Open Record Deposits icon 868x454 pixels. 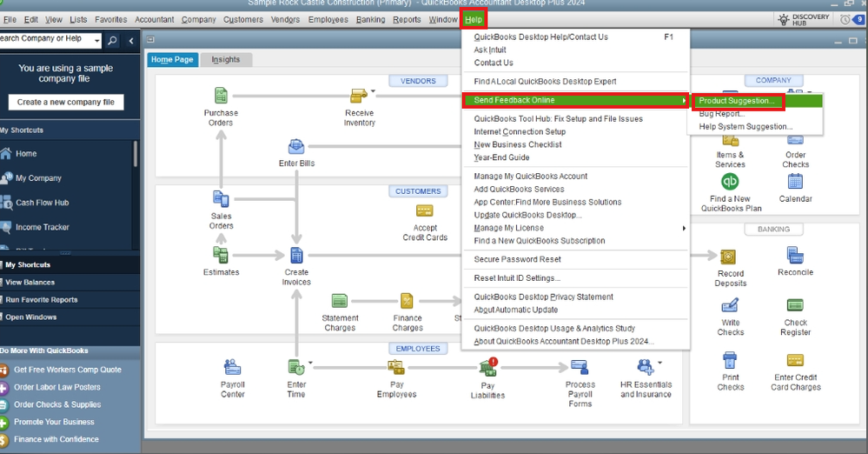[x=728, y=257]
